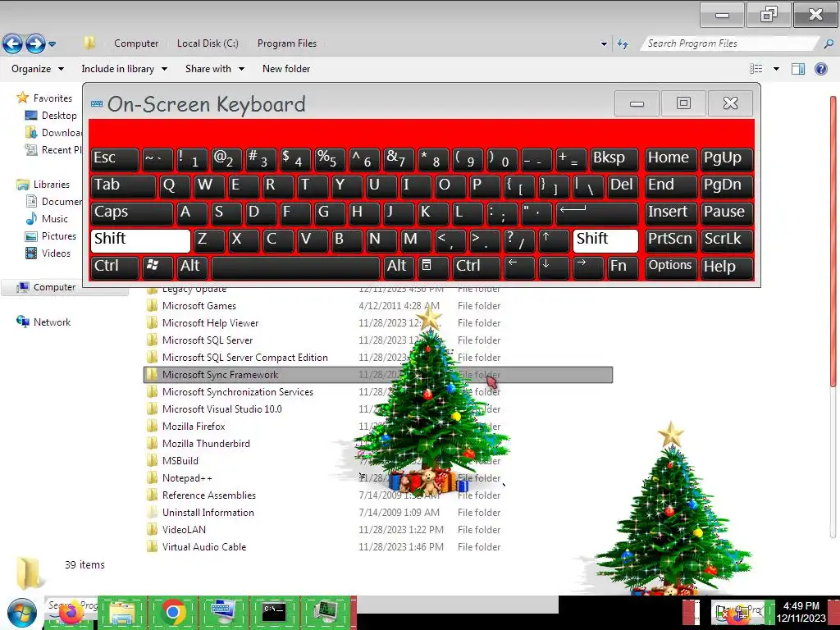Tap the context menu key on keyboard

431,267
